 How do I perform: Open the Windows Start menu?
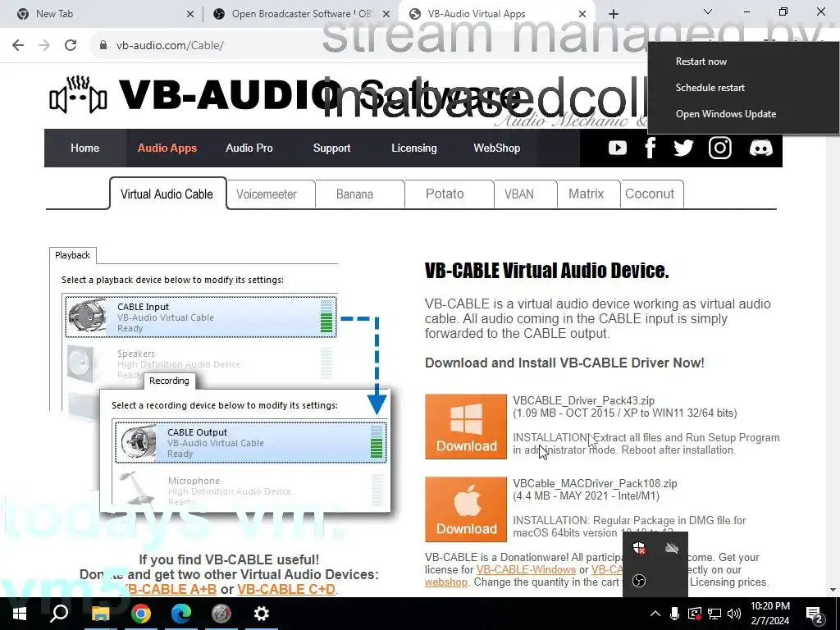tap(19, 614)
